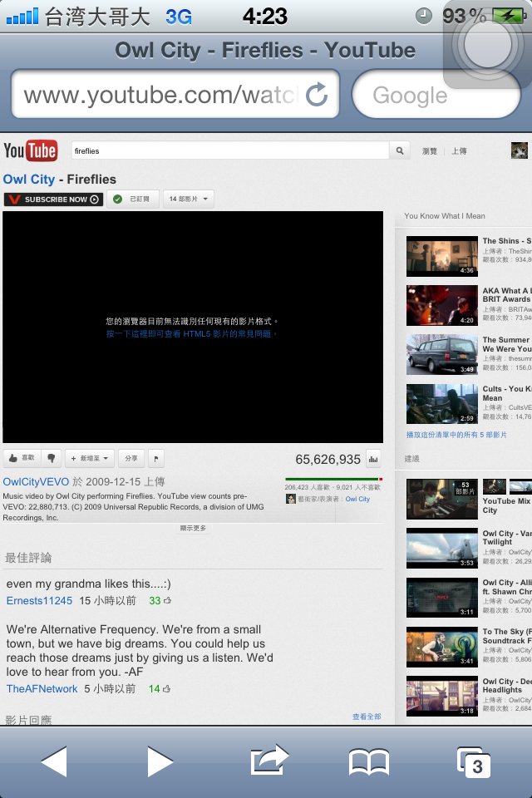Thumb up TheAFNetwork's comment
The image size is (532, 798).
[166, 688]
